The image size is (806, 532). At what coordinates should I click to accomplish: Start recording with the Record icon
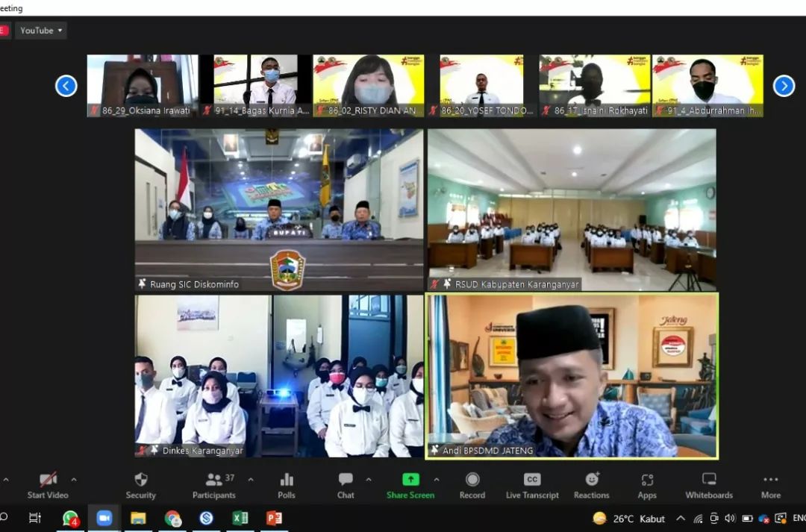[472, 479]
